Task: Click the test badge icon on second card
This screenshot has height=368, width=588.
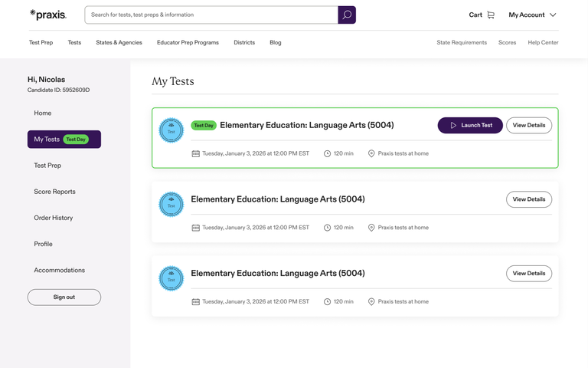Action: pyautogui.click(x=171, y=204)
